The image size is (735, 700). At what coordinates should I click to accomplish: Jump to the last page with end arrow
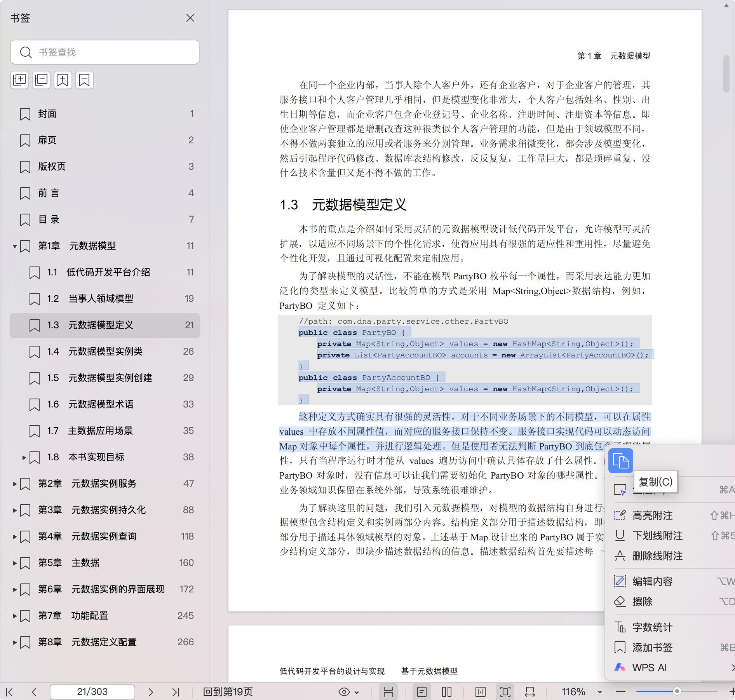(x=176, y=692)
